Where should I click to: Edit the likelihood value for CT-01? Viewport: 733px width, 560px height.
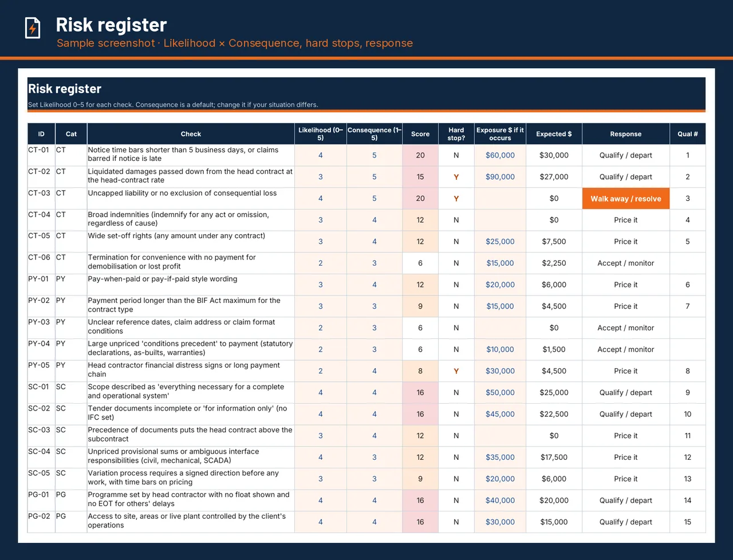[x=321, y=155]
